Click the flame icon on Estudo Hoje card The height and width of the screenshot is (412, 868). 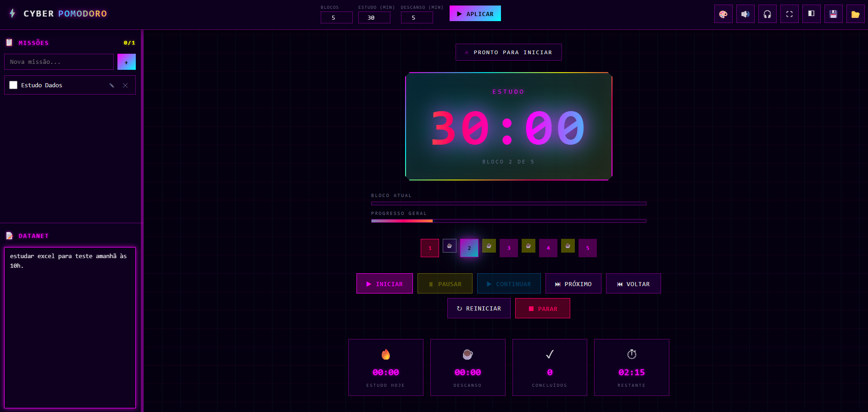click(x=386, y=354)
